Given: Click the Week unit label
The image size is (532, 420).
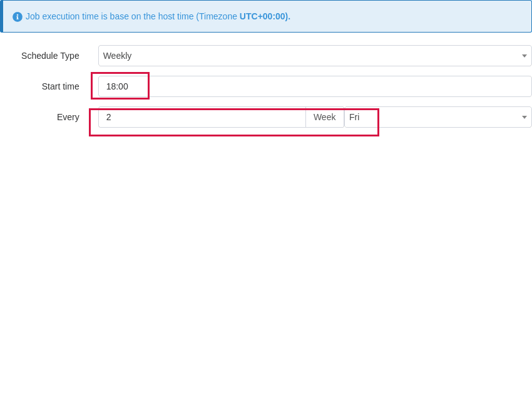Looking at the screenshot, I should (x=325, y=118).
